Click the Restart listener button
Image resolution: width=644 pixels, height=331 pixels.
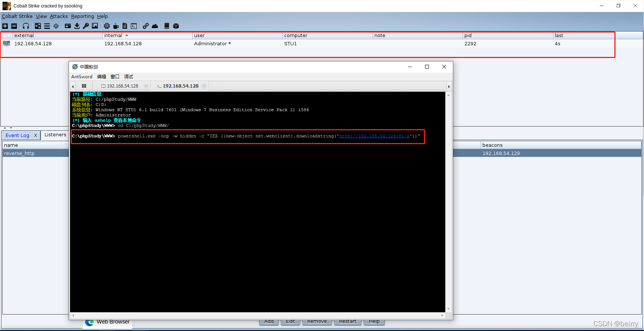(348, 322)
